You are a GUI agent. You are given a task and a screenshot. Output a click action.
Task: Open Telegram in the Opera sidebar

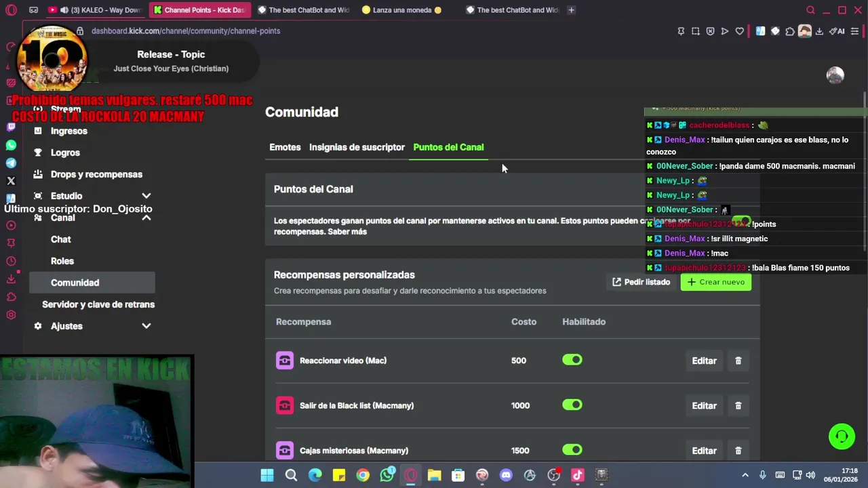(x=11, y=163)
